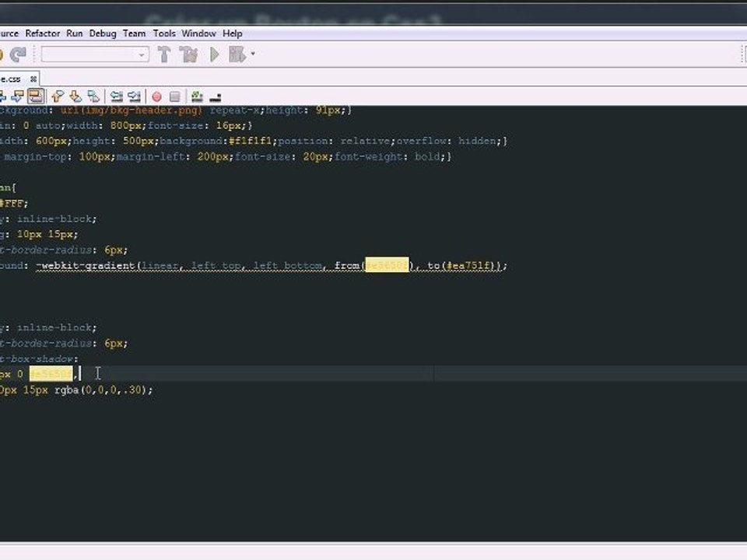The image size is (747, 560).
Task: Open the Refactor menu
Action: 42,33
